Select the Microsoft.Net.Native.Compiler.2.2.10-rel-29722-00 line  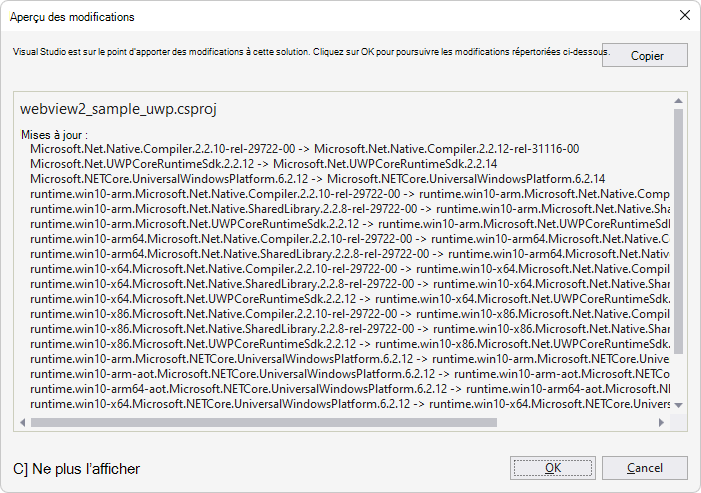(x=304, y=149)
